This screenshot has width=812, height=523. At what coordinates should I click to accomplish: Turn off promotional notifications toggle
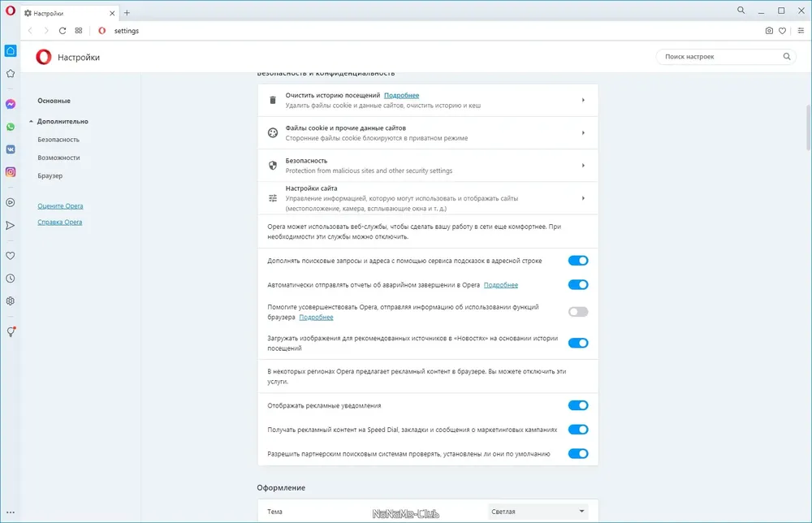pyautogui.click(x=578, y=405)
